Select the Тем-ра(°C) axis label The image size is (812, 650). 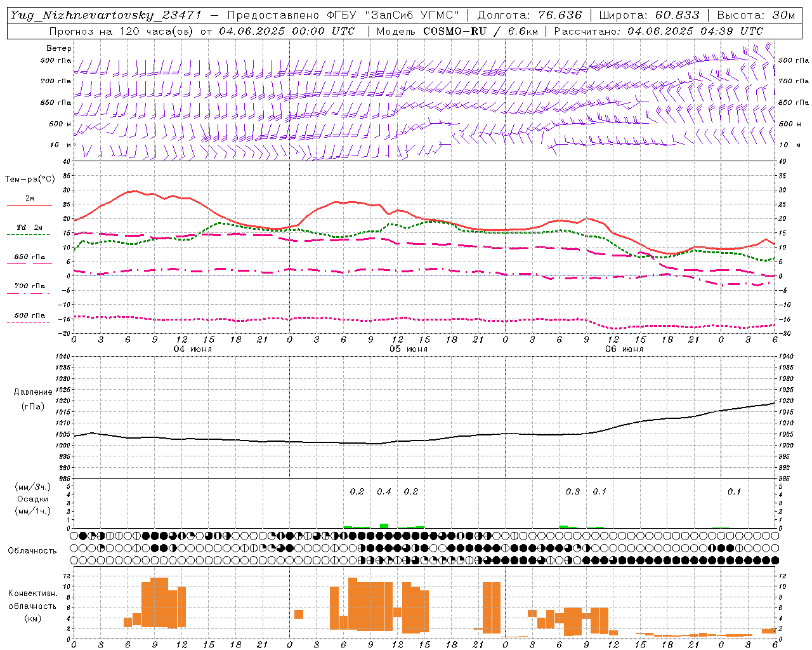click(30, 180)
